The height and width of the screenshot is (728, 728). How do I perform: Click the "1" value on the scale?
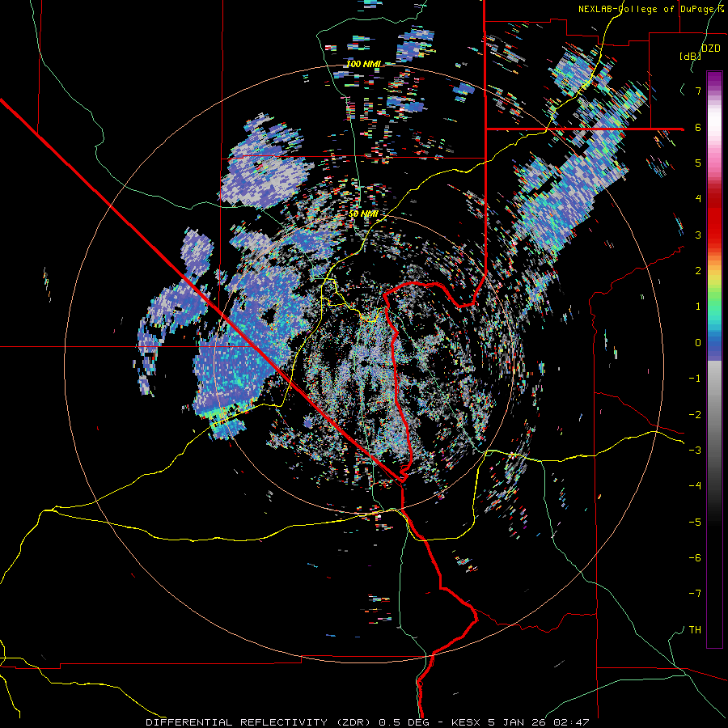[698, 307]
